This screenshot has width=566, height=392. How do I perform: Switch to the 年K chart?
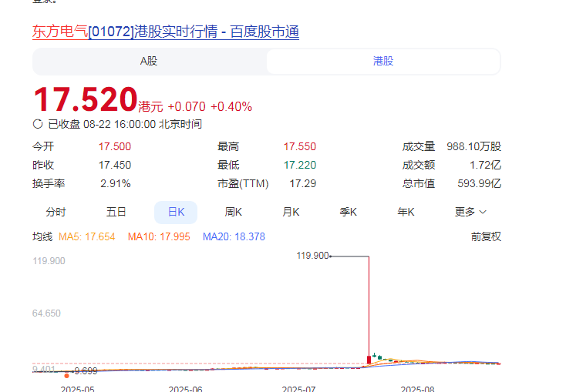(x=406, y=212)
